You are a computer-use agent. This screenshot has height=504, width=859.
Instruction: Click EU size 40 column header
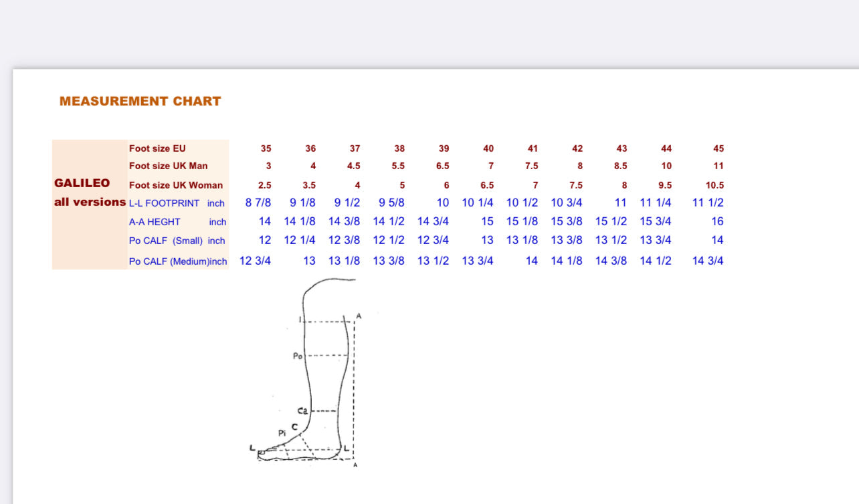coord(488,148)
